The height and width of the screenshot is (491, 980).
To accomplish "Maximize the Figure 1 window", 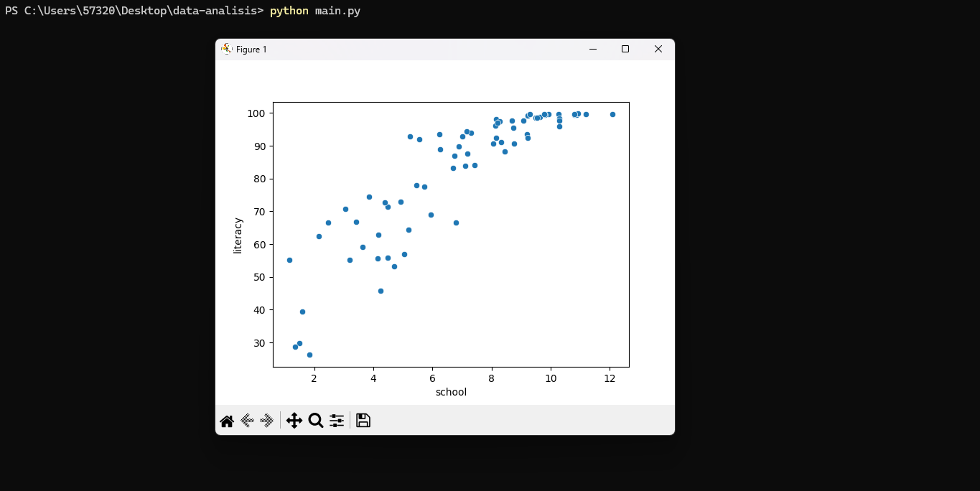I will coord(625,49).
